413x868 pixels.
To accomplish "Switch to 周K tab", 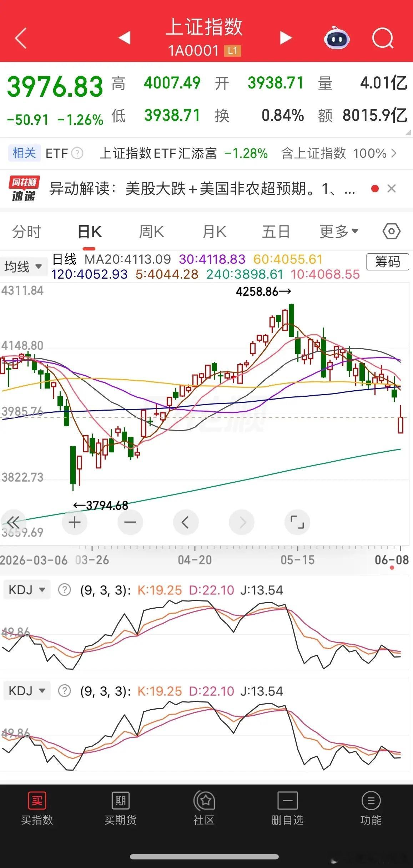I will (x=151, y=232).
